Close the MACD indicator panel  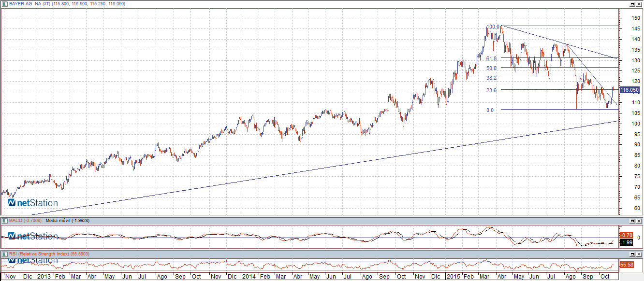[x=639, y=220]
